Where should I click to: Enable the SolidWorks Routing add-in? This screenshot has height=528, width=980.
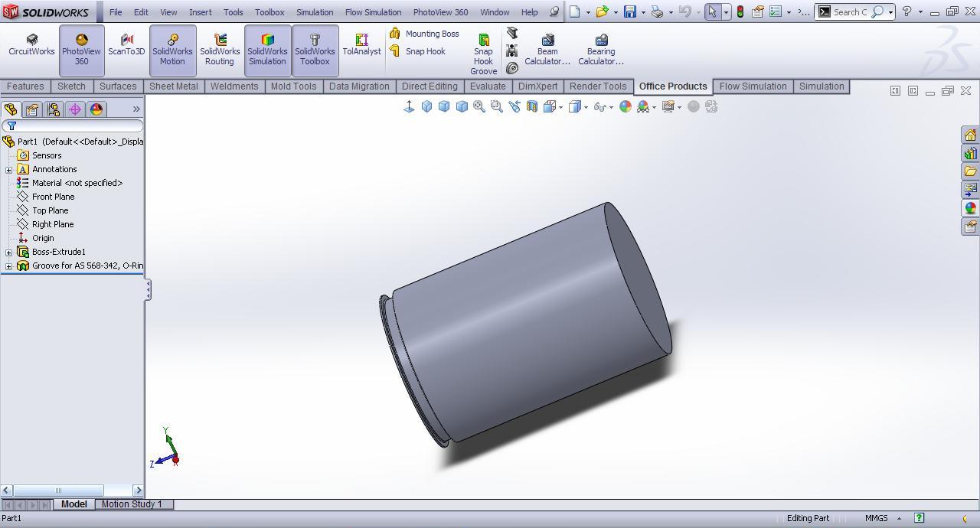pyautogui.click(x=220, y=46)
